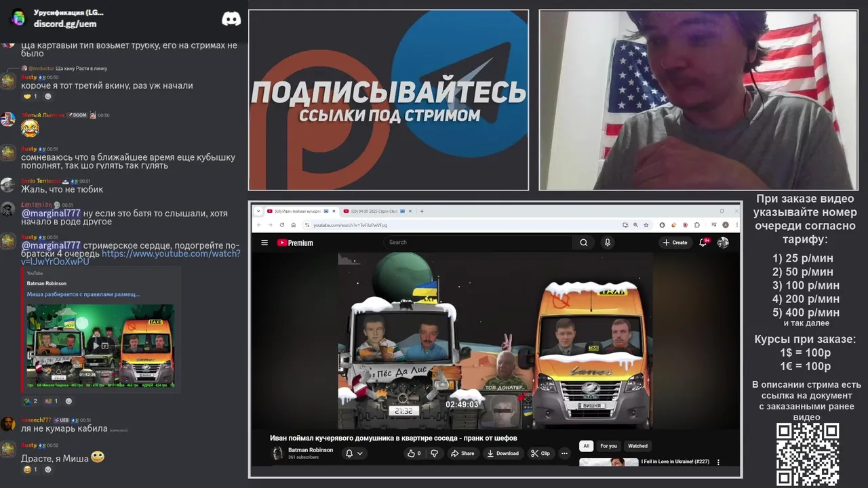The height and width of the screenshot is (488, 868).
Task: Click the Clip button
Action: (x=540, y=453)
